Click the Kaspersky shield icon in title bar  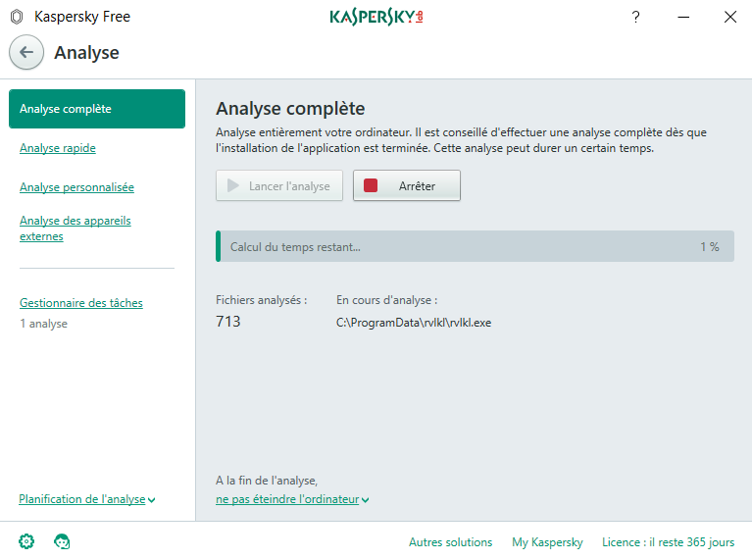(x=16, y=17)
